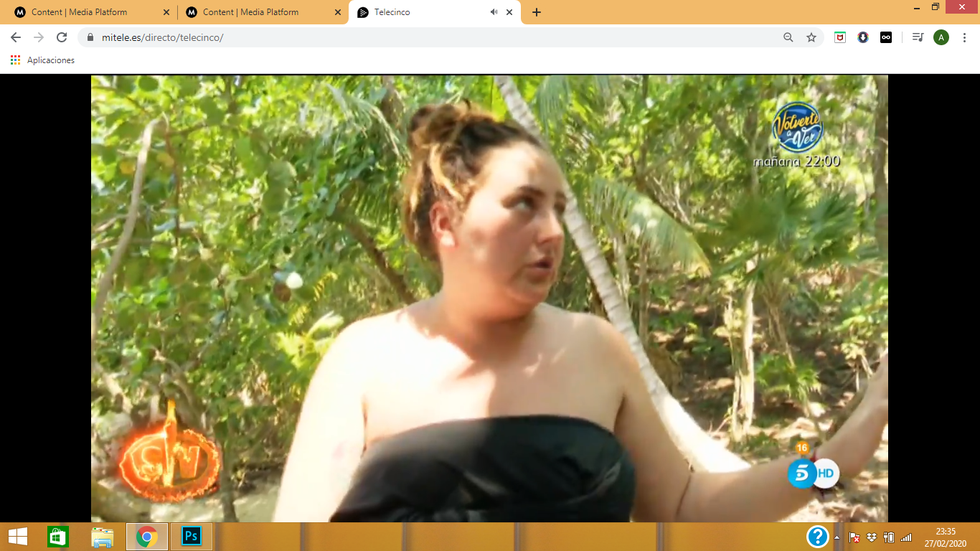Open the zoom magnifier in address bar
980x551 pixels.
point(788,37)
